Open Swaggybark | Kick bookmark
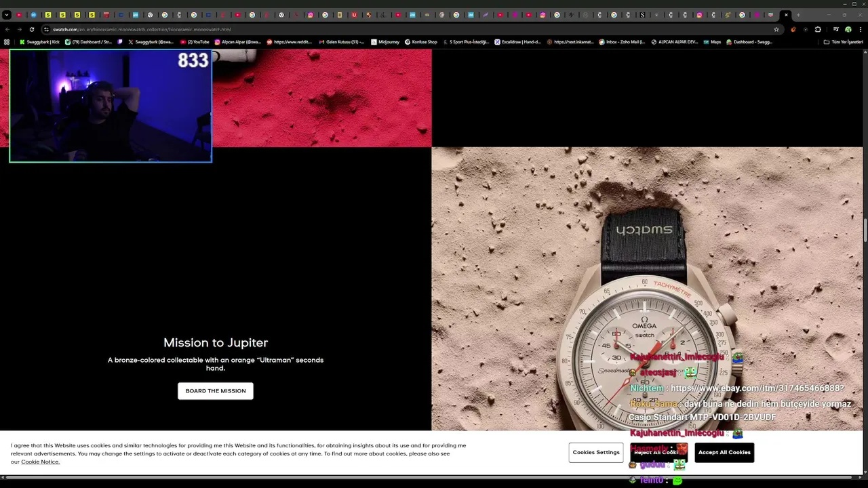 (40, 42)
